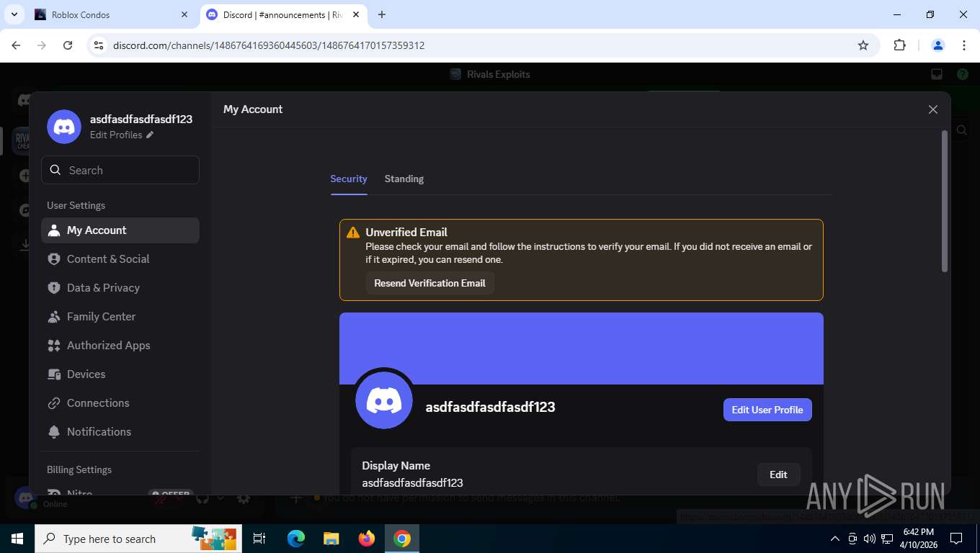Viewport: 980px width, 553px height.
Task: Open Authorized Apps settings
Action: pos(120,346)
